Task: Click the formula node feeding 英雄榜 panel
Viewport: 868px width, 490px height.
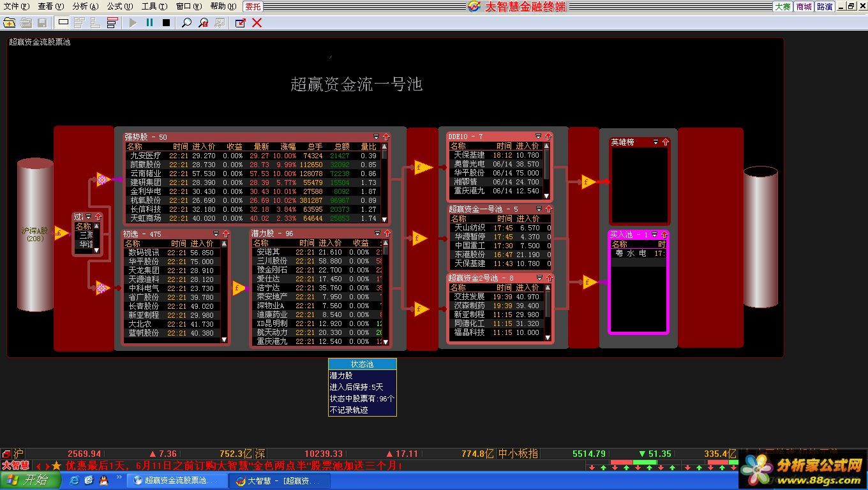Action: tap(588, 182)
